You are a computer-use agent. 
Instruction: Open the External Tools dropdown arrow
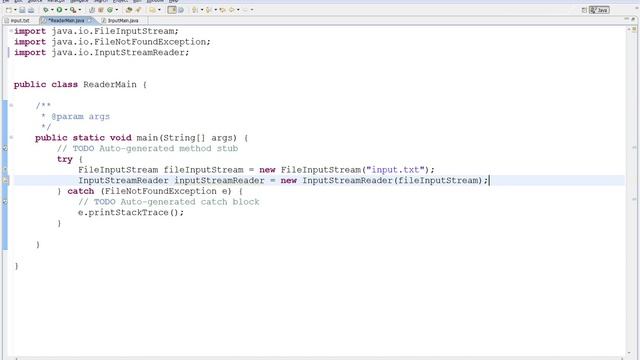[x=80, y=10]
